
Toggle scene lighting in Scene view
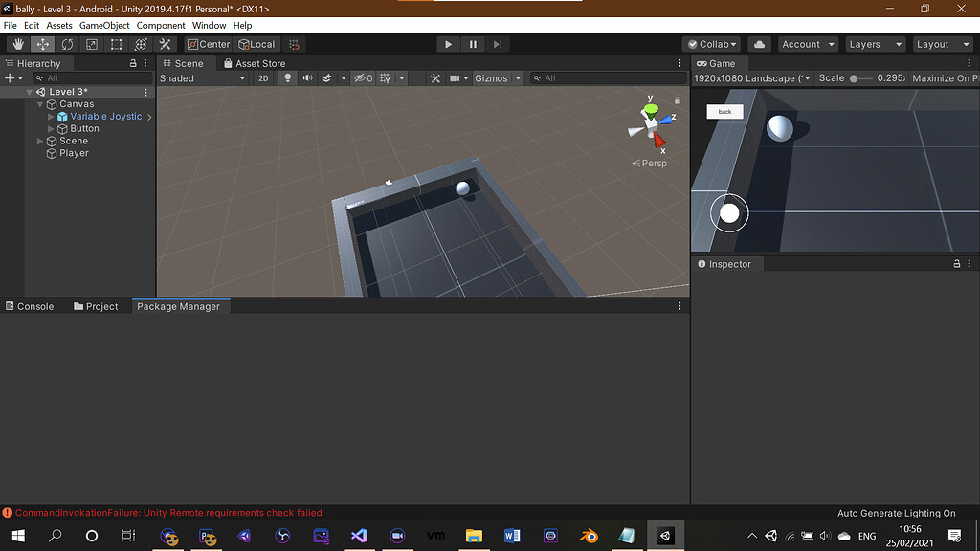click(x=288, y=77)
